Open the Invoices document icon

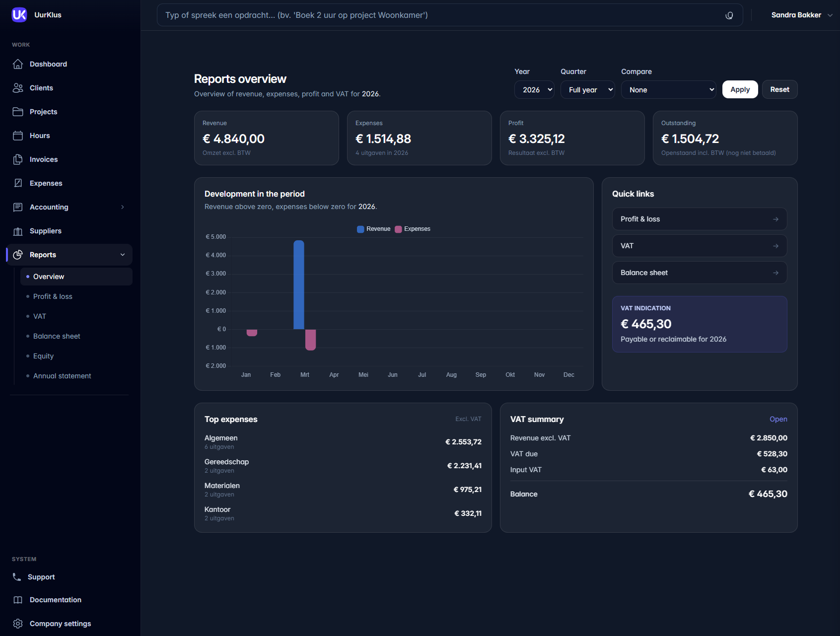point(18,159)
